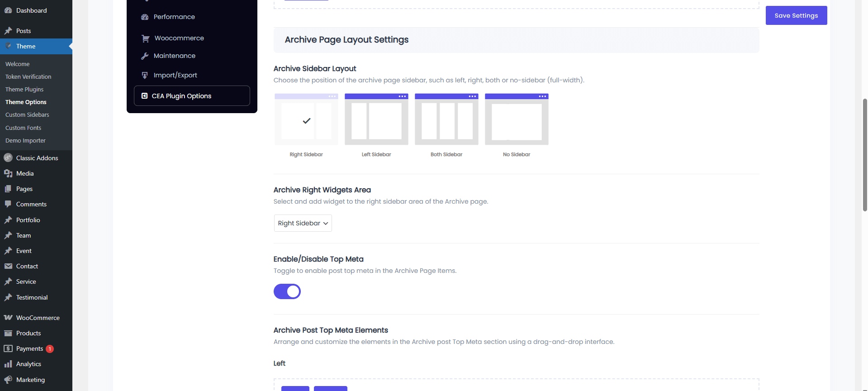The width and height of the screenshot is (868, 391).
Task: Click the page vertical scrollbar
Action: [x=865, y=154]
